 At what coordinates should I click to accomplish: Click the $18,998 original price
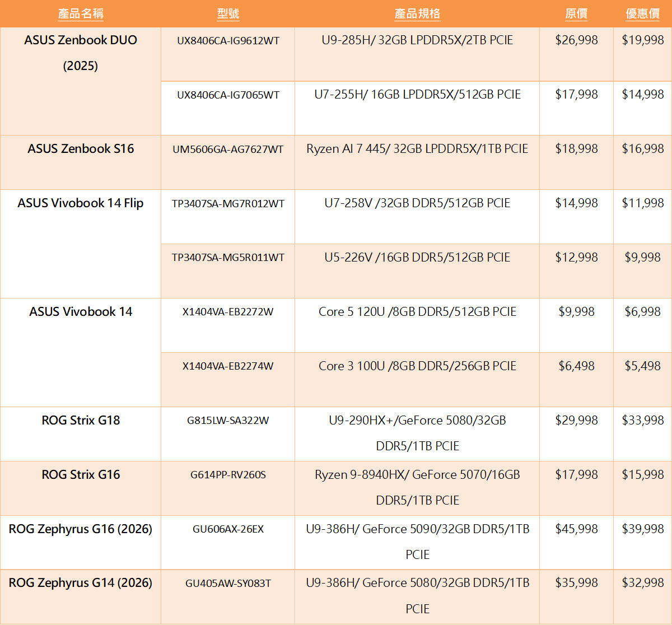[x=576, y=149]
